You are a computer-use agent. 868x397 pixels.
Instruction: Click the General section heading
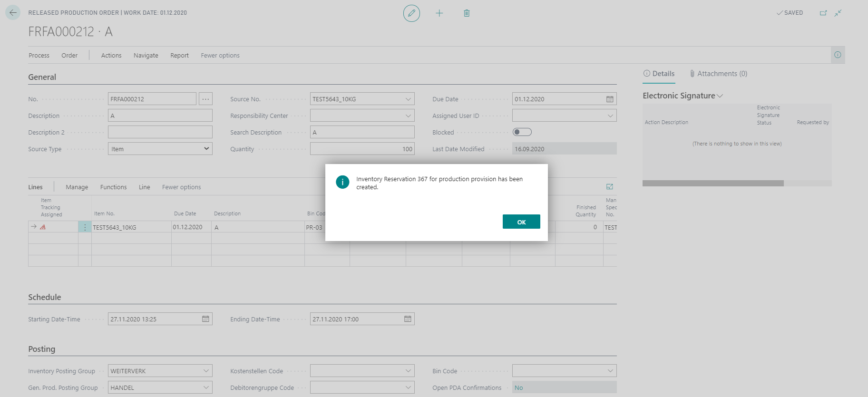pyautogui.click(x=42, y=77)
